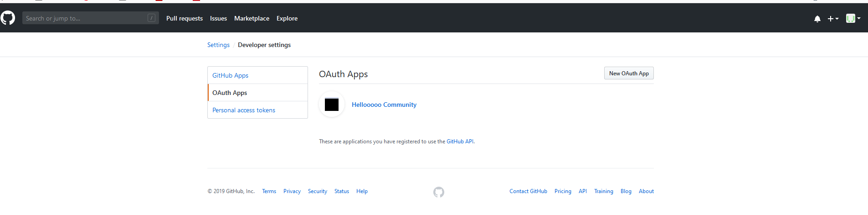Click the slash shortcut hint in search
Screen dimensions: 868x215
(151, 18)
